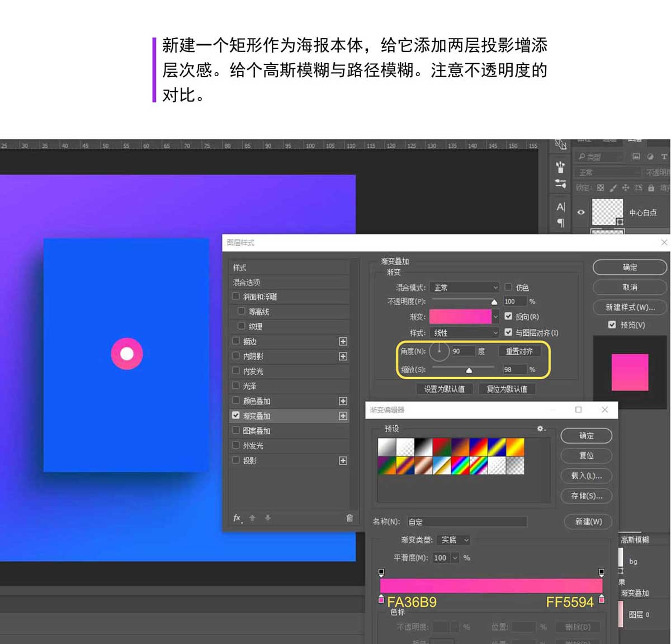Click 重置对齐 button
The width and height of the screenshot is (671, 644).
click(x=519, y=351)
